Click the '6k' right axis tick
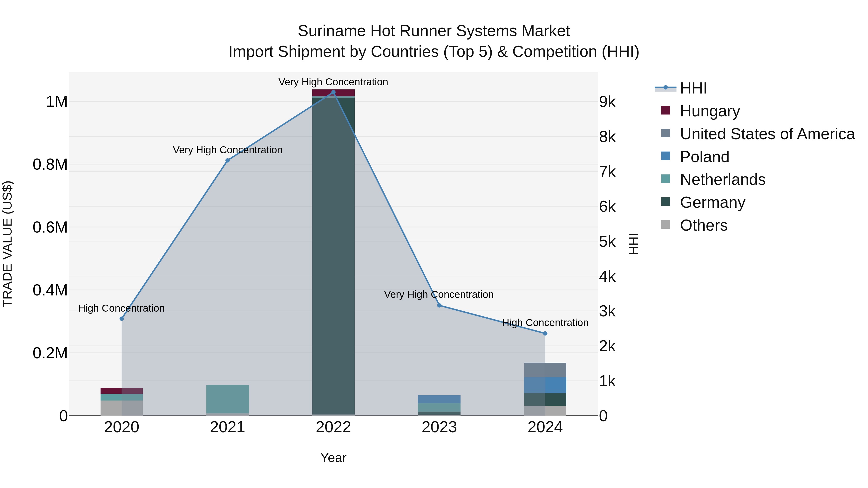This screenshot has height=488, width=868. [x=607, y=207]
